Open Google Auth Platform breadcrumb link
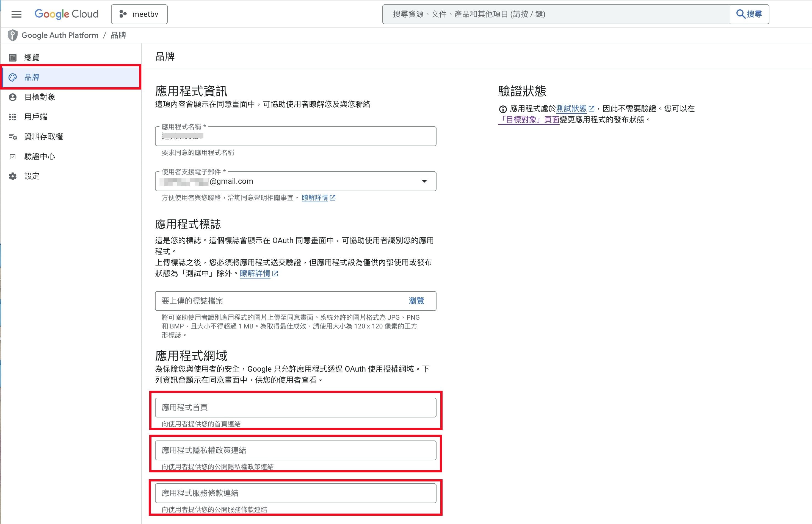This screenshot has height=524, width=812. (60, 35)
